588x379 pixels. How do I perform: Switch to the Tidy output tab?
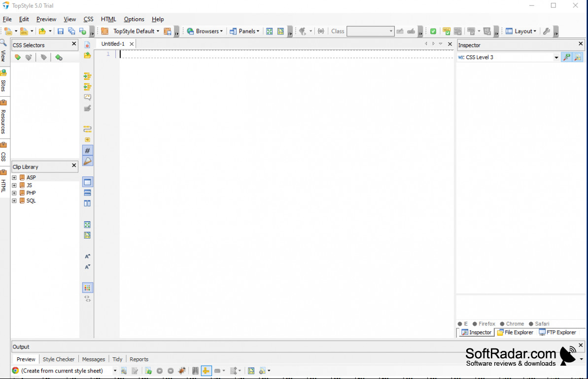click(x=117, y=359)
